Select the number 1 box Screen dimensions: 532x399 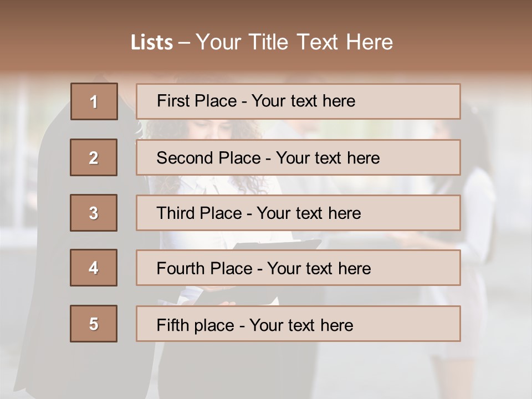click(94, 101)
